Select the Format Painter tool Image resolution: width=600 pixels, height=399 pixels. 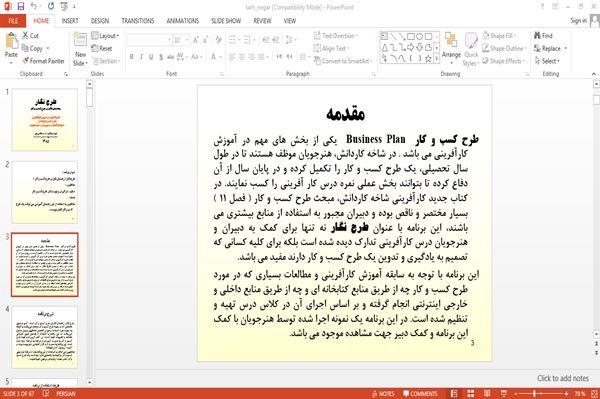tap(43, 61)
